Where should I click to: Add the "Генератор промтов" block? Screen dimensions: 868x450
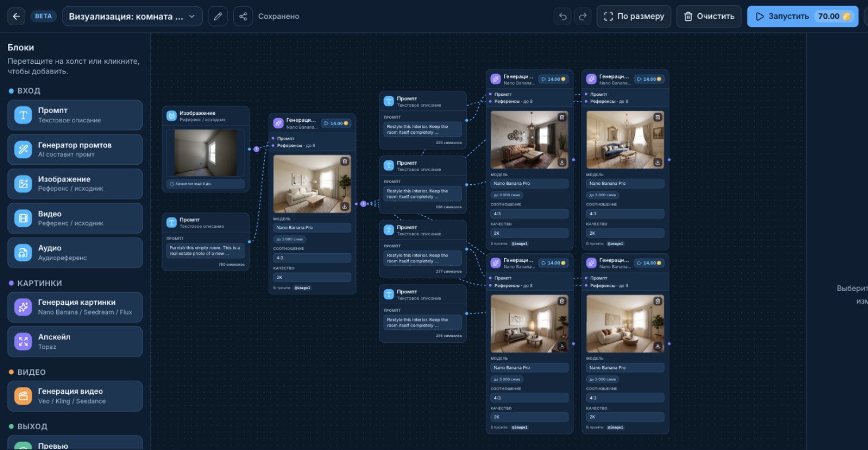pos(75,149)
